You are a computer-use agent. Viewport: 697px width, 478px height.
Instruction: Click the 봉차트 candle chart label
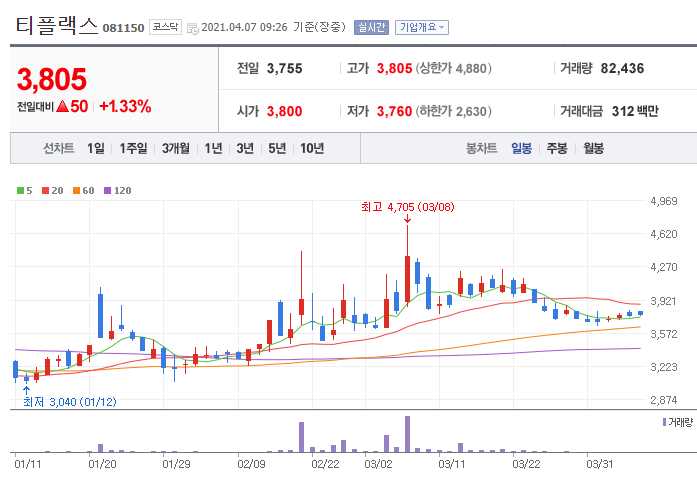coord(481,148)
